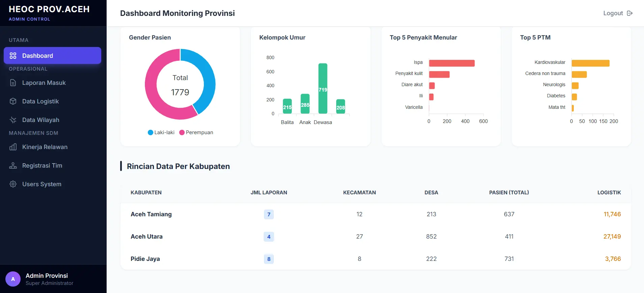This screenshot has height=293, width=644.
Task: Navigate to Registrasi Tim
Action: tap(52, 166)
